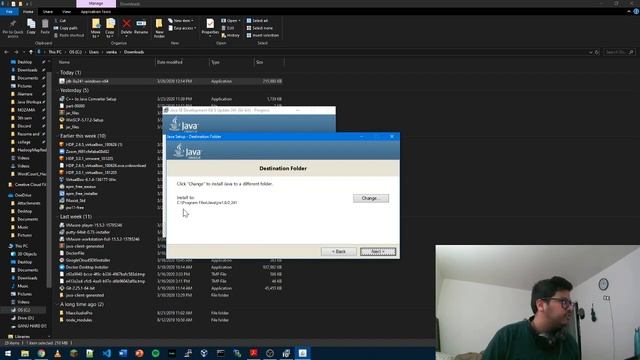
Task: Click the Windows Start button
Action: [x=8, y=353]
